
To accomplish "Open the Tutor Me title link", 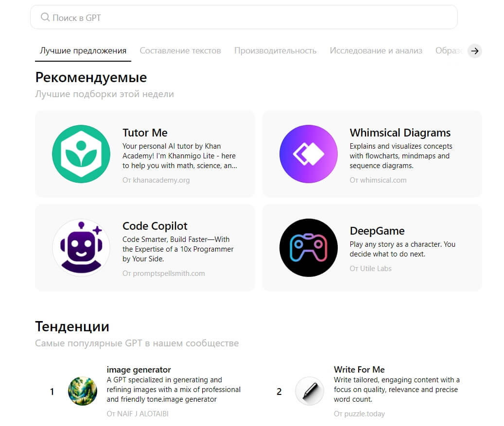I will (145, 133).
